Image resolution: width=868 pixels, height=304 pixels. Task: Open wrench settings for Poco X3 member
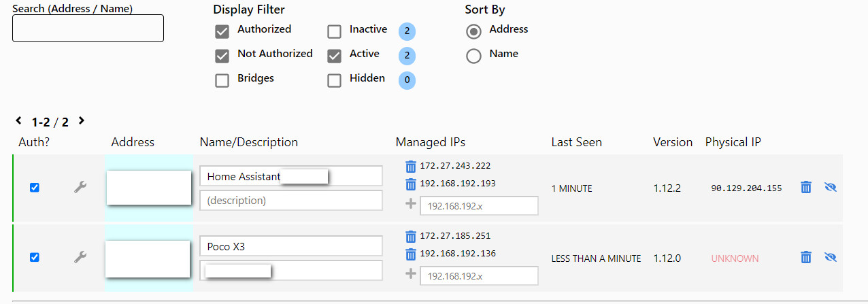coord(80,257)
